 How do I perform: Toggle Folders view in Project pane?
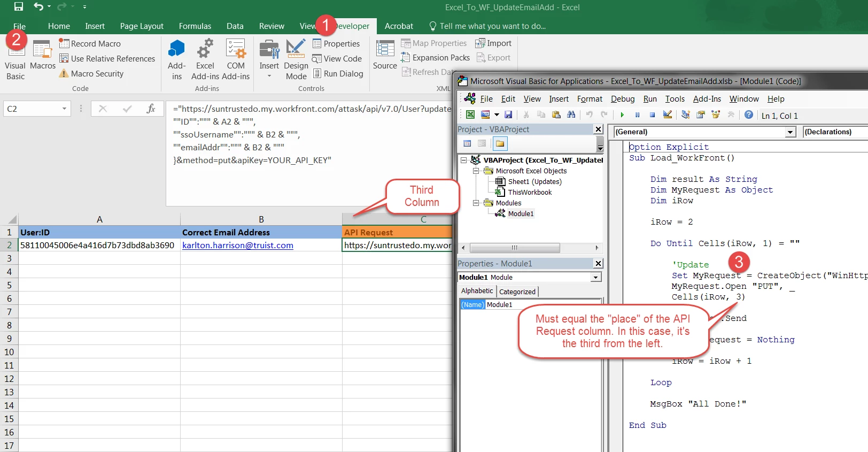(x=500, y=143)
